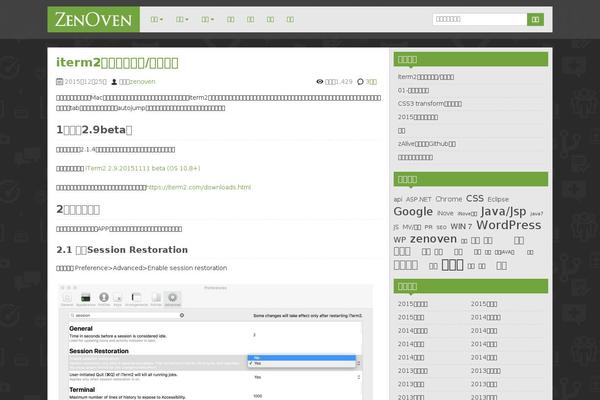Click the 1,429 view count text
This screenshot has height=400, width=600.
(344, 82)
